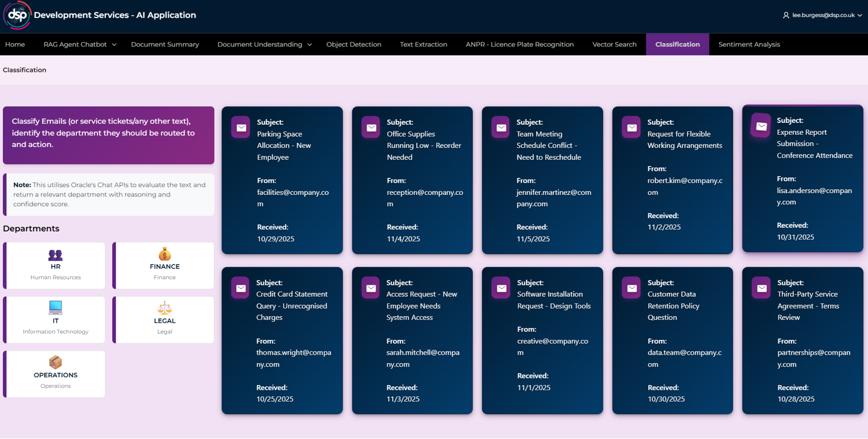The image size is (868, 439).
Task: Select the HR department people icon
Action: click(55, 256)
